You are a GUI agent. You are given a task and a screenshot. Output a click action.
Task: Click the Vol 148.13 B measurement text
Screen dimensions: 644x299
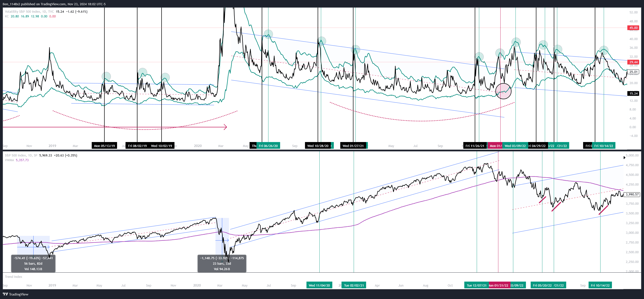point(33,269)
